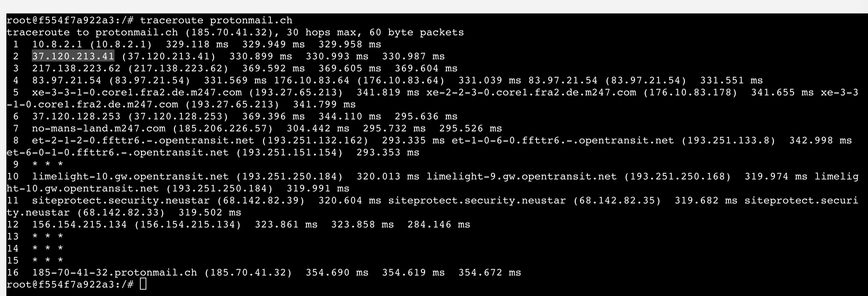
Task: Click the no-mans-land.m247.com hostname
Action: (99, 128)
